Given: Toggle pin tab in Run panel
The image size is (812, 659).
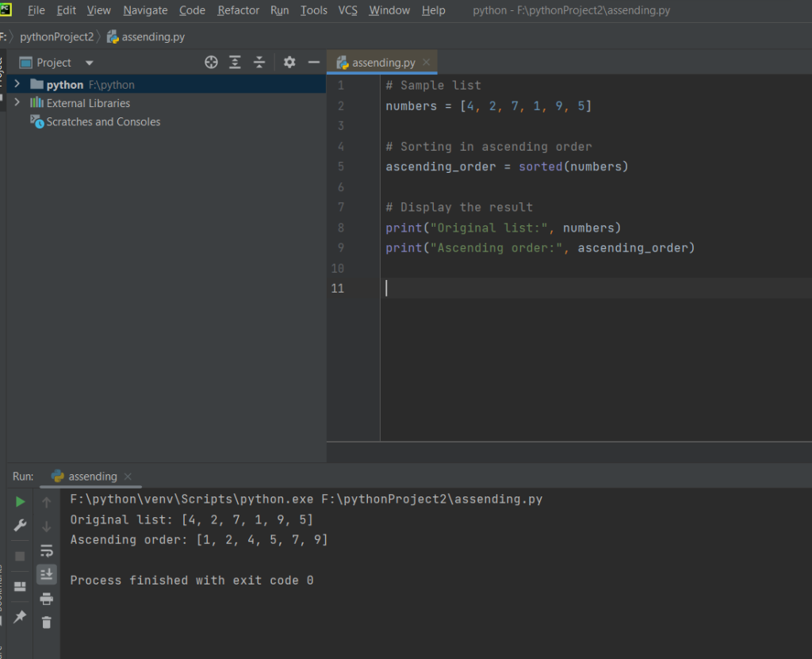Looking at the screenshot, I should 21,616.
